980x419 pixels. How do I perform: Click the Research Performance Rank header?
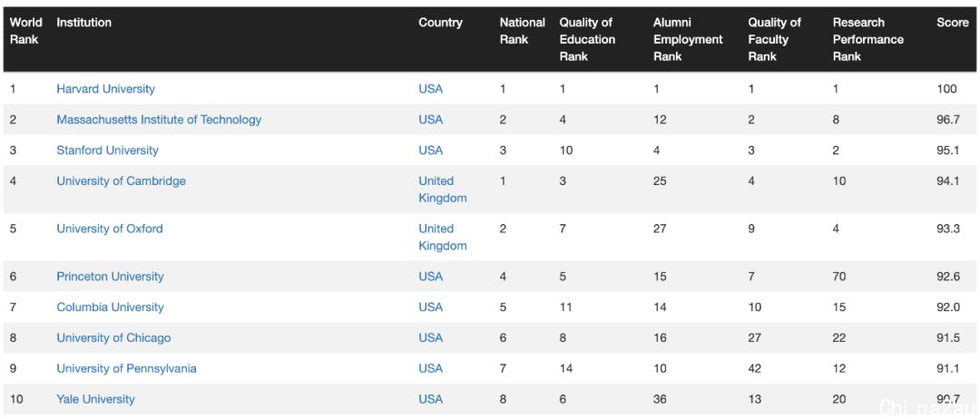coord(868,39)
